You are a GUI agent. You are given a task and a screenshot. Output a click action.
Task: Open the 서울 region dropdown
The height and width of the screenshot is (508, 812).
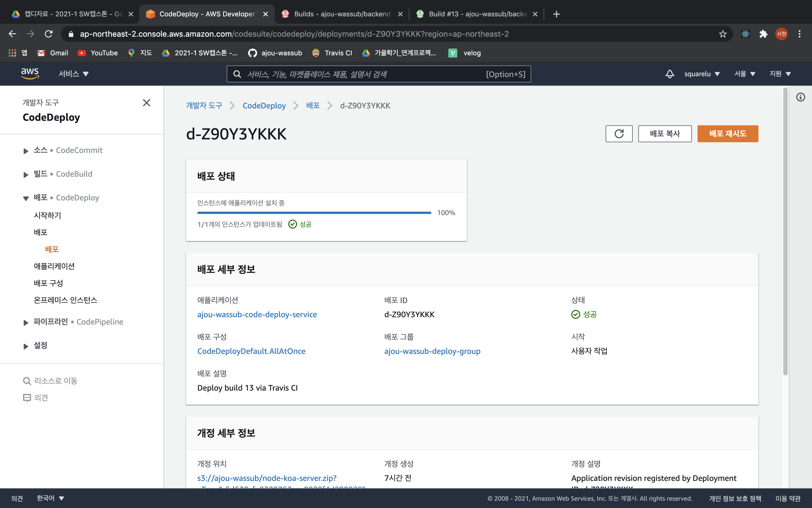745,74
